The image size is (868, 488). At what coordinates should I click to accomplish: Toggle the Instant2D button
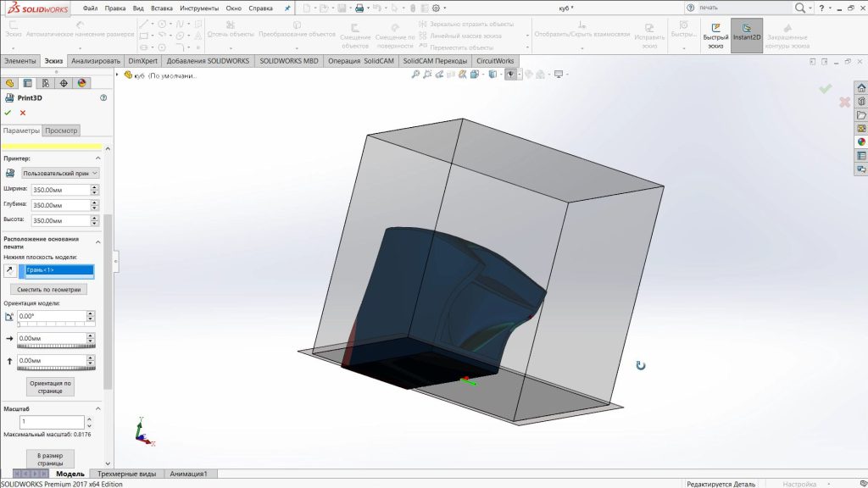coord(746,36)
